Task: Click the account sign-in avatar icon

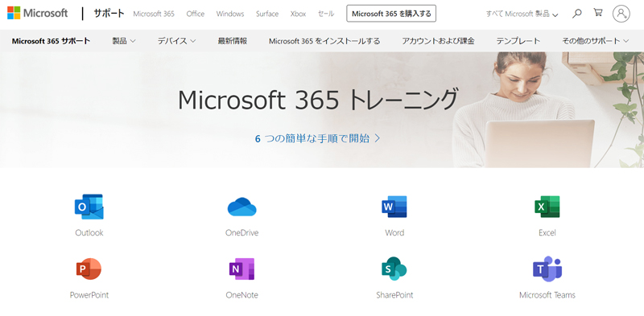Action: pos(621,14)
